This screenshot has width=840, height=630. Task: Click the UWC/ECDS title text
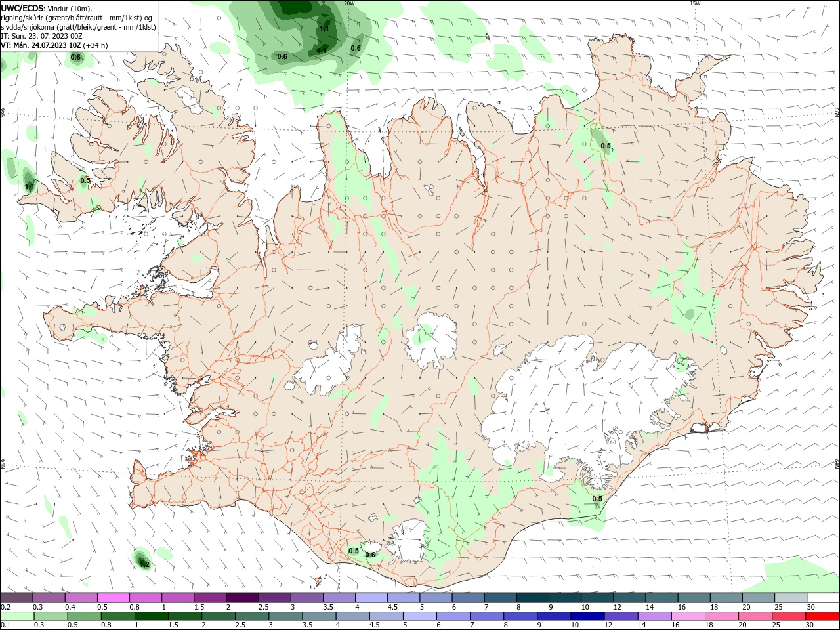22,8
